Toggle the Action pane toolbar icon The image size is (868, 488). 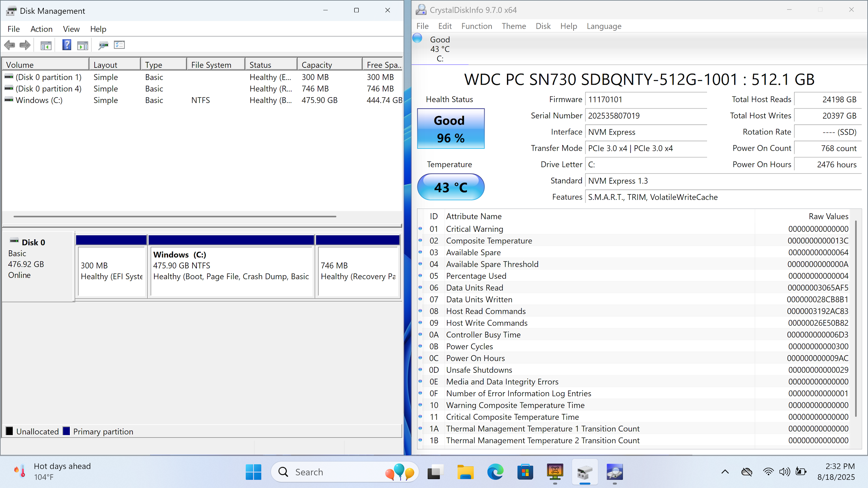click(x=82, y=45)
